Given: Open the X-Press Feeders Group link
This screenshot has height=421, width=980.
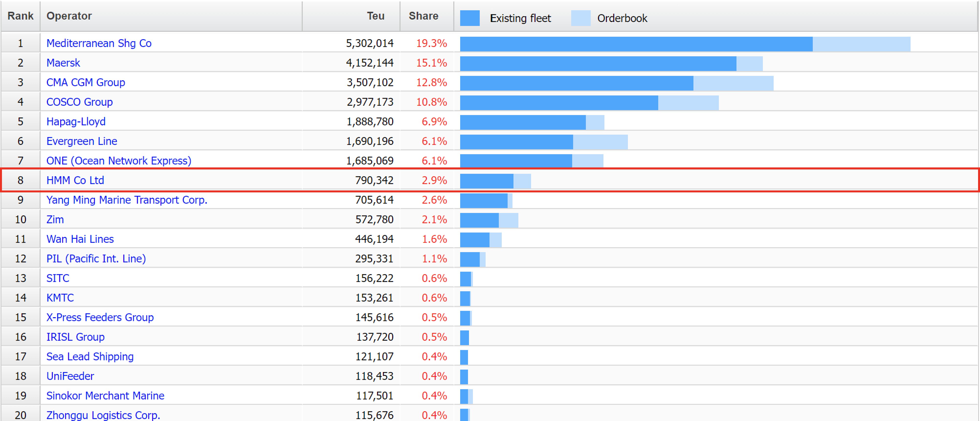Looking at the screenshot, I should (x=100, y=317).
